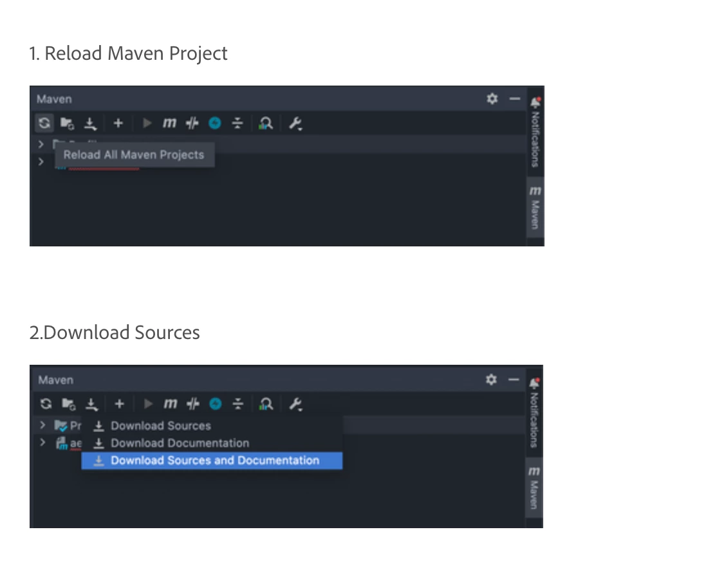Click the '1. Reload Maven Project' heading
This screenshot has width=717, height=588.
coord(129,53)
